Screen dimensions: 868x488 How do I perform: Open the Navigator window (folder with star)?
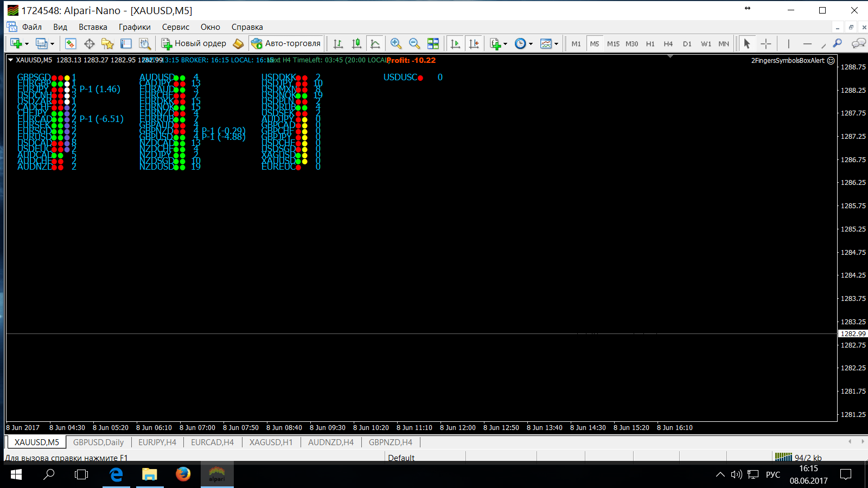coord(107,43)
